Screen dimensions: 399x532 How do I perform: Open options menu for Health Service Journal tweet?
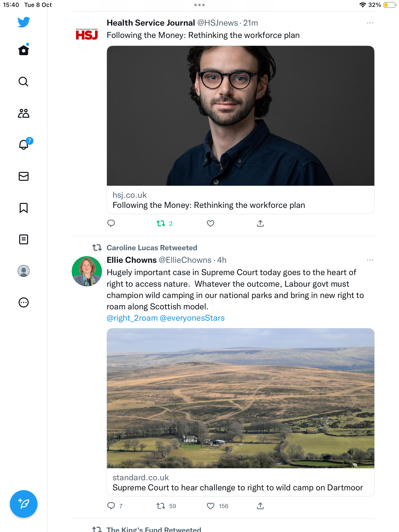click(x=370, y=23)
